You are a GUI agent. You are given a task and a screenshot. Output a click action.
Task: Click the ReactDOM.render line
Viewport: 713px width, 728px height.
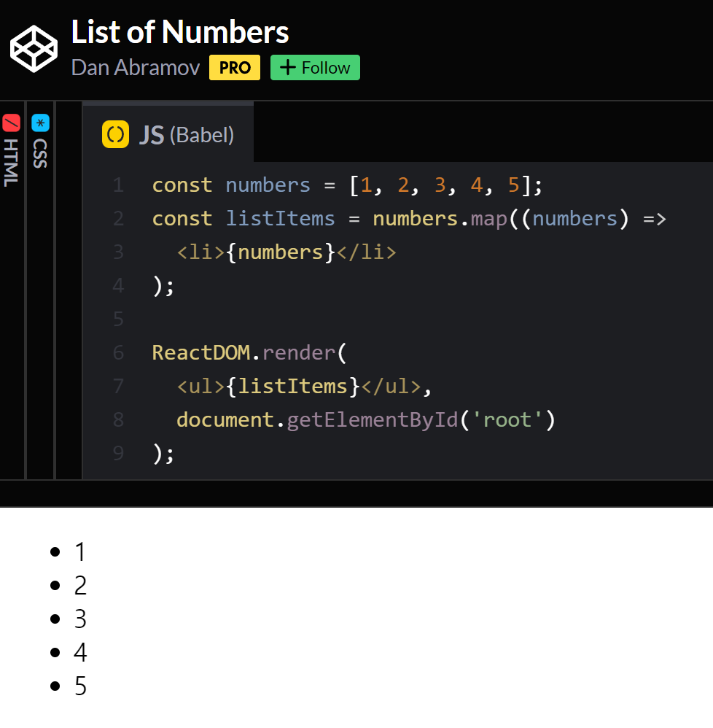click(249, 353)
